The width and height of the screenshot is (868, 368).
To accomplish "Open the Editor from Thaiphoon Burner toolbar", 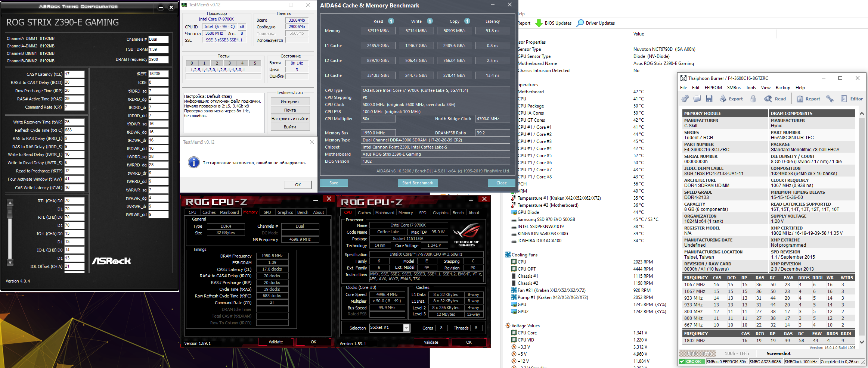I will pos(852,99).
